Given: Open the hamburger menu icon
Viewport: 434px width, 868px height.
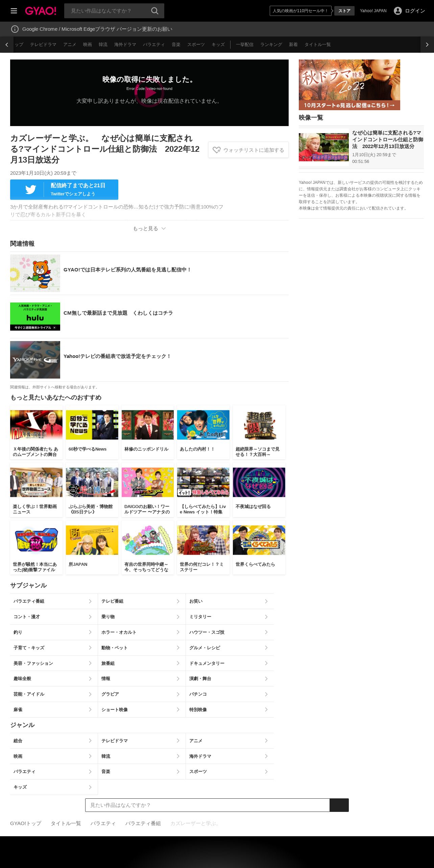Looking at the screenshot, I should (x=14, y=11).
